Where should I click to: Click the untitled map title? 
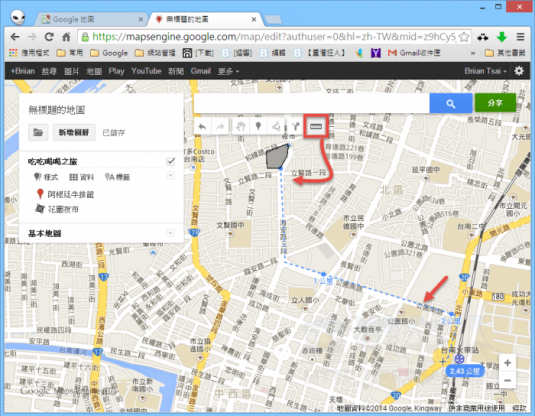(x=57, y=110)
